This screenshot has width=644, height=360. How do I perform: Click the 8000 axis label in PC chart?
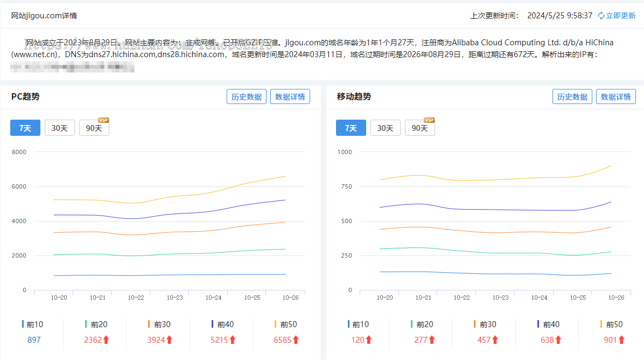[19, 152]
